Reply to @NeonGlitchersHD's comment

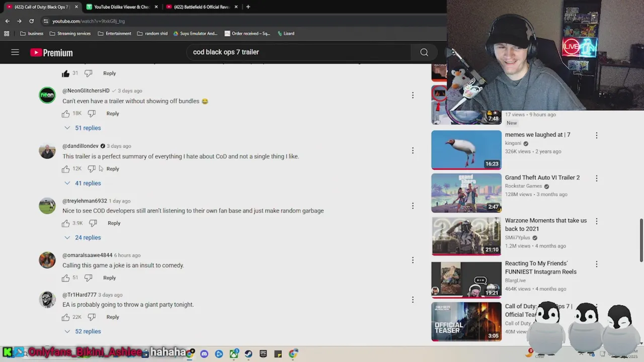pyautogui.click(x=113, y=114)
